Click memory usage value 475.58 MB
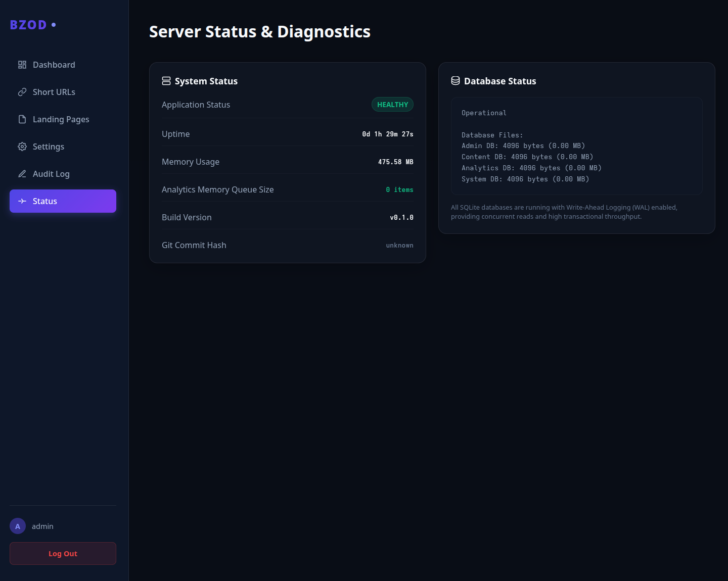728x581 pixels. [x=396, y=162]
